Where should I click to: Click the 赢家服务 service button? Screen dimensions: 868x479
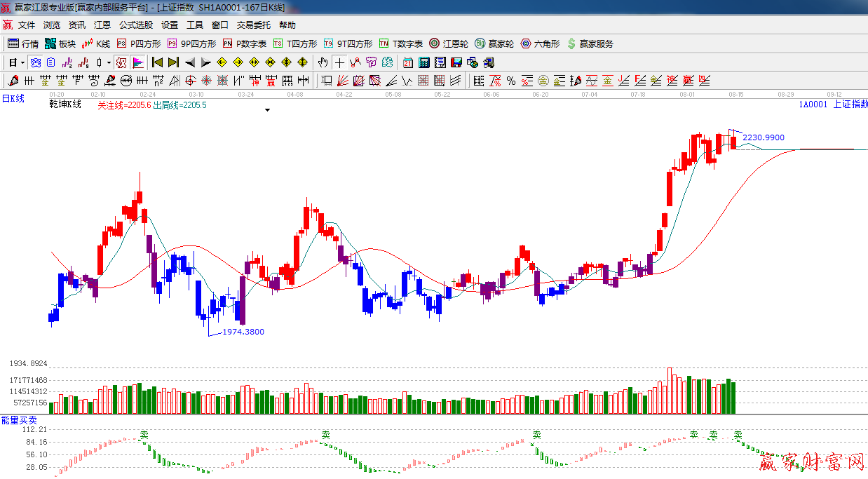coord(590,43)
